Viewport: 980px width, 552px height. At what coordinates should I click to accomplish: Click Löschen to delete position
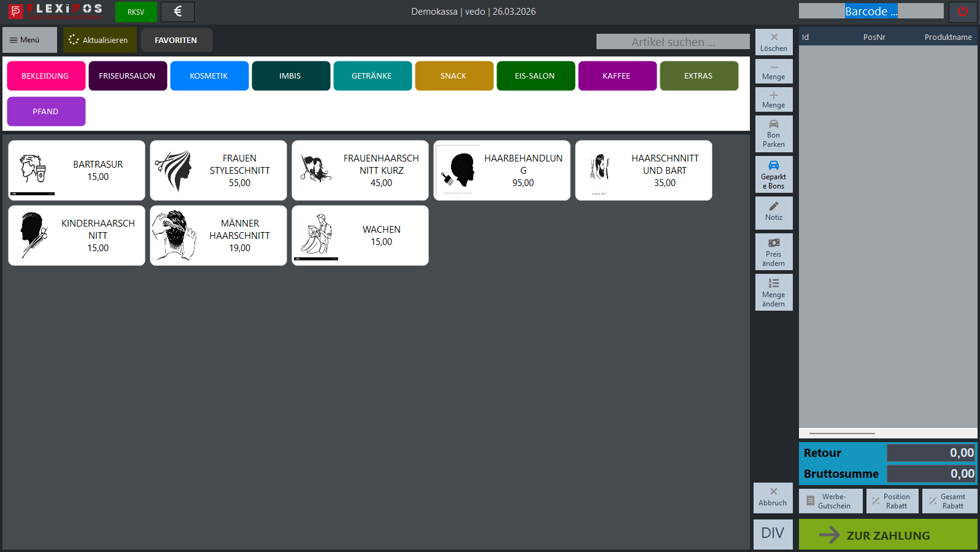pos(773,42)
